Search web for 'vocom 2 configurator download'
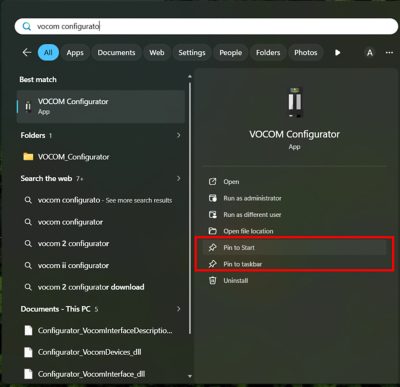Screen dimensions: 400x387 tap(101, 287)
